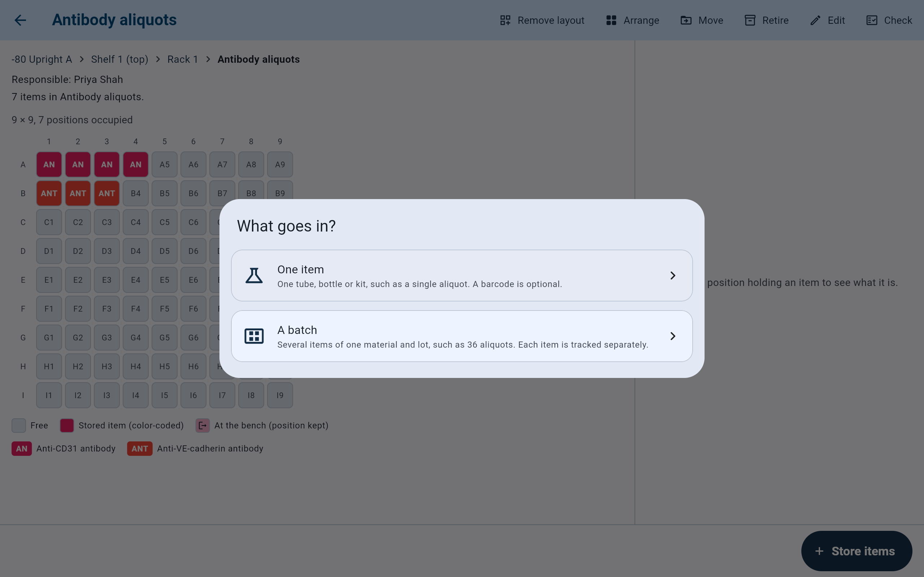Open Rack 1 breadcrumb
The image size is (924, 577).
tap(183, 60)
